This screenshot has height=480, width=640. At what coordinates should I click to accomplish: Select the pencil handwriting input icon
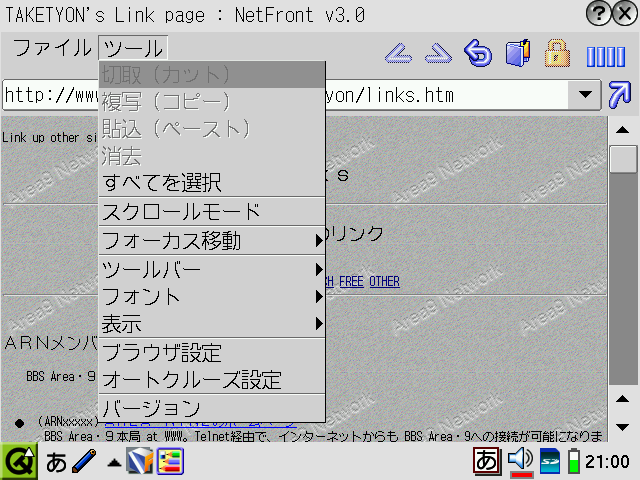pos(84,461)
